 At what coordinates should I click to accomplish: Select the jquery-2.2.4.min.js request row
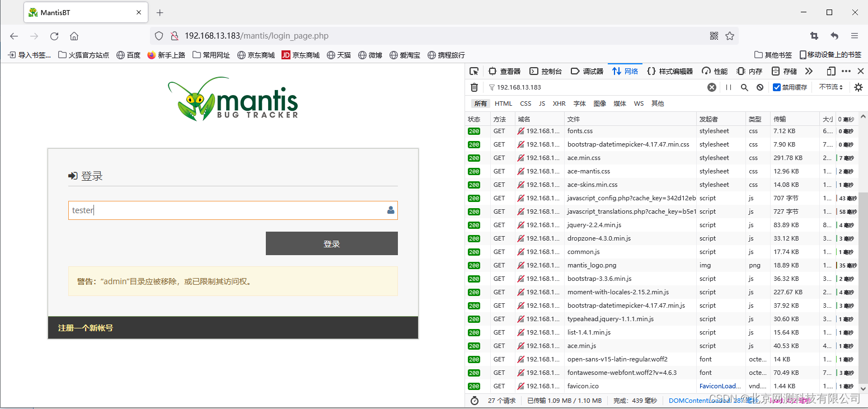click(x=661, y=225)
